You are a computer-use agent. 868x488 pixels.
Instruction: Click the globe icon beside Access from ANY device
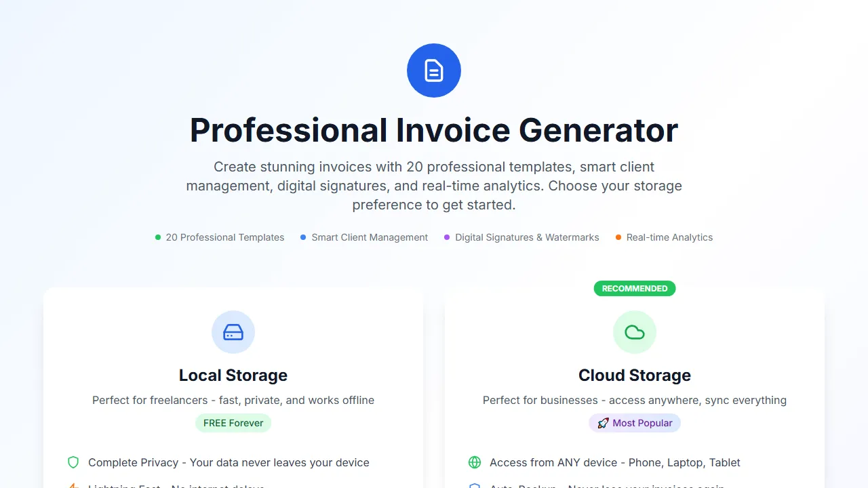pos(475,462)
